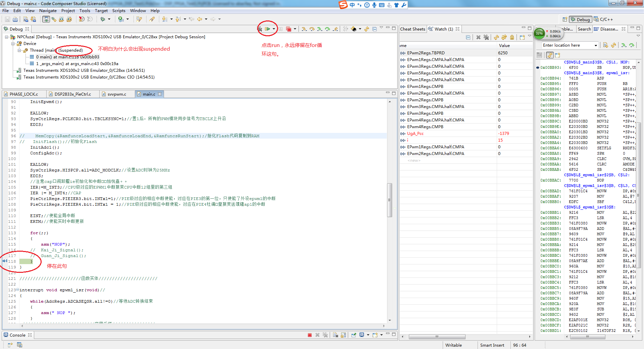Click the Run/Resume debug button
644x349 pixels.
click(x=267, y=29)
